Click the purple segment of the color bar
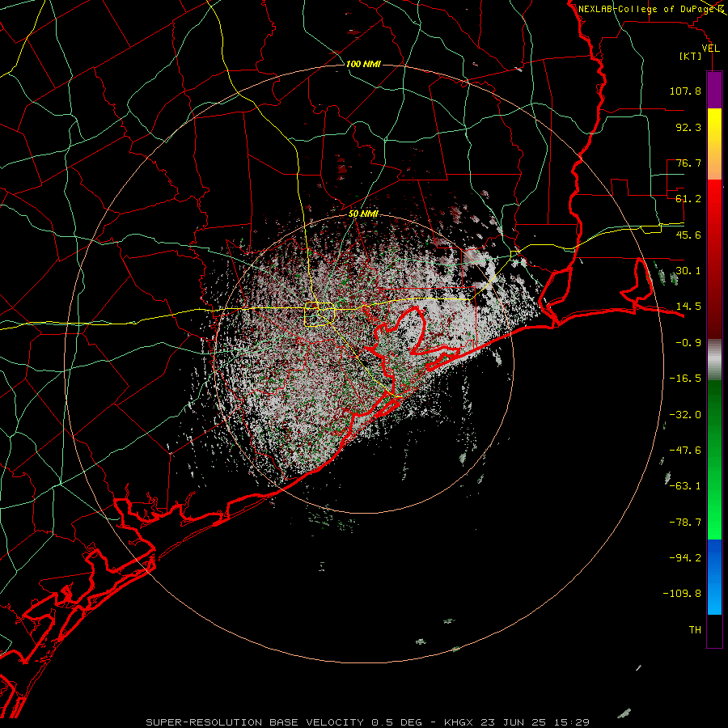728x728 pixels. [714, 90]
